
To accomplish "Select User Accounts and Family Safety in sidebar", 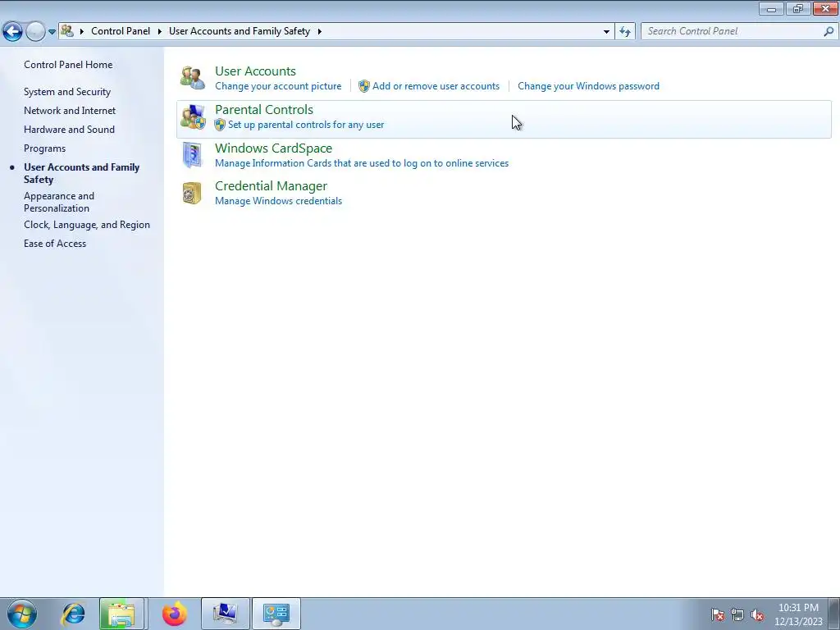I will pyautogui.click(x=81, y=173).
